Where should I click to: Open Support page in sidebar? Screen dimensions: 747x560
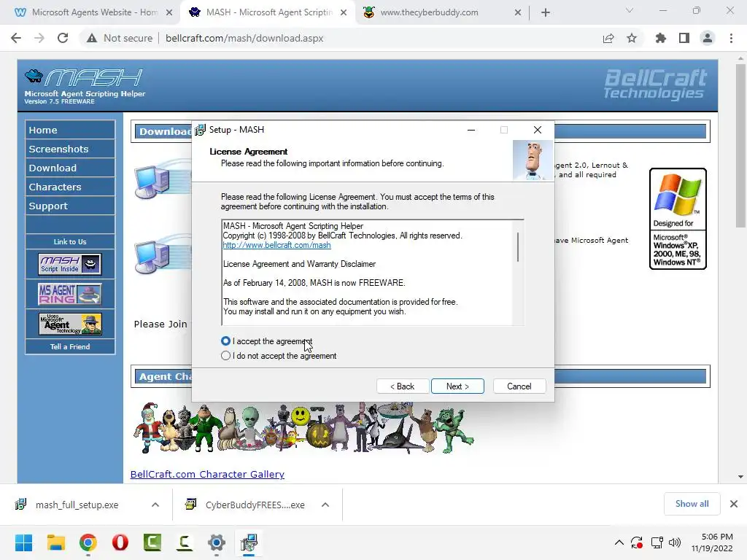click(70, 206)
